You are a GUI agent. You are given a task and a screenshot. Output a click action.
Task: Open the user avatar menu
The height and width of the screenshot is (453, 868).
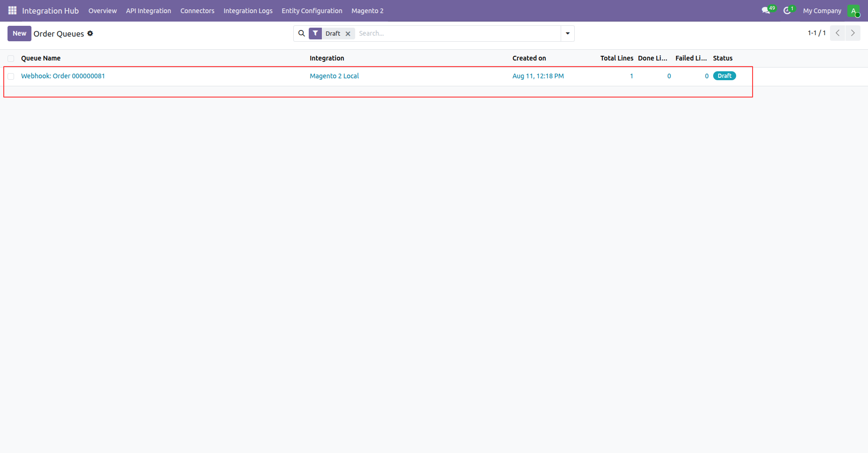pyautogui.click(x=853, y=11)
